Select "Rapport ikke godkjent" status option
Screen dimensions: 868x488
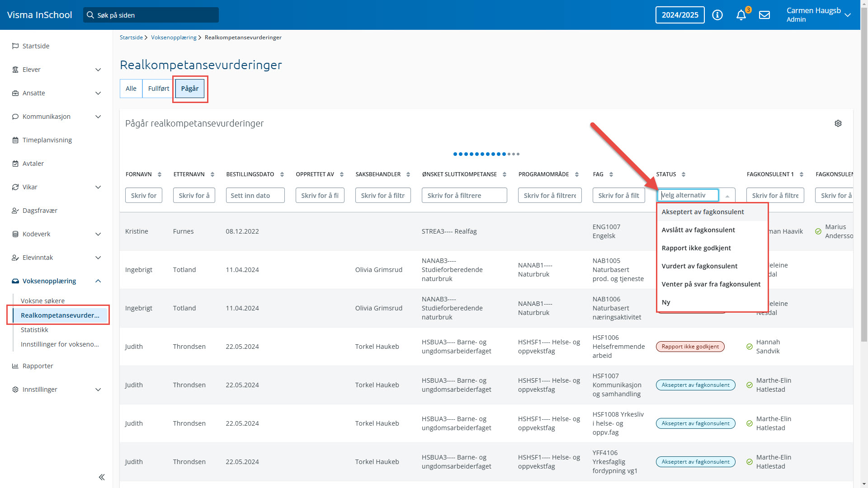pos(696,248)
